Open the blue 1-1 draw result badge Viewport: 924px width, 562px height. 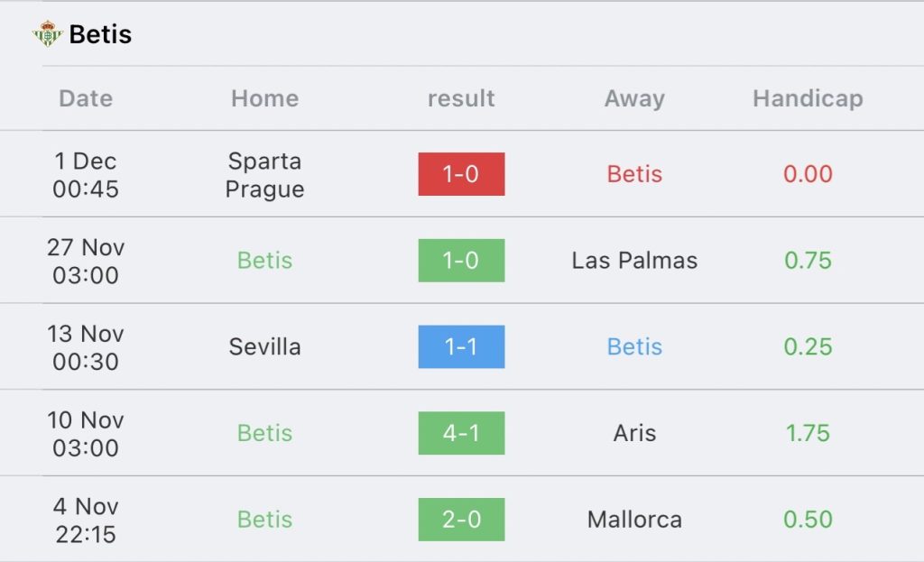click(x=461, y=346)
